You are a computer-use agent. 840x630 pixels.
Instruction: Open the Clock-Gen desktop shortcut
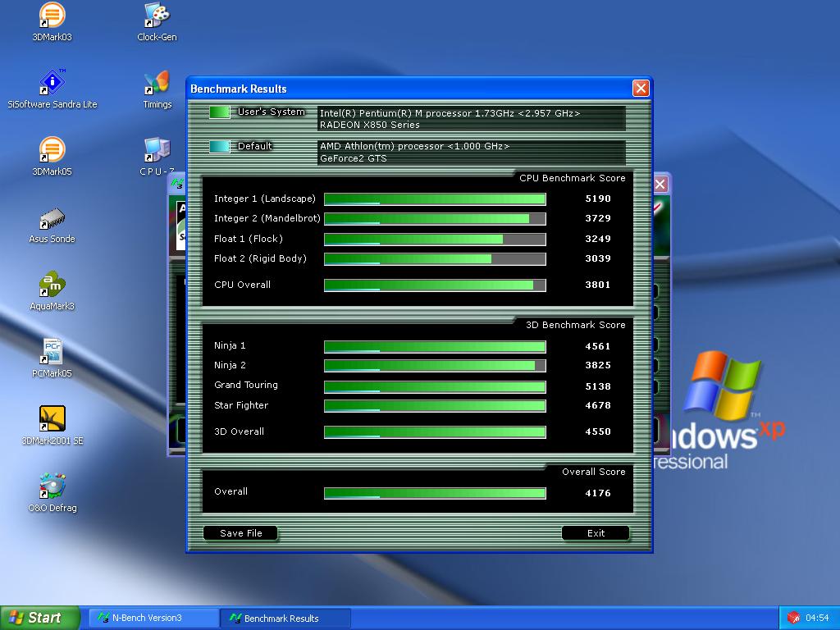point(157,16)
